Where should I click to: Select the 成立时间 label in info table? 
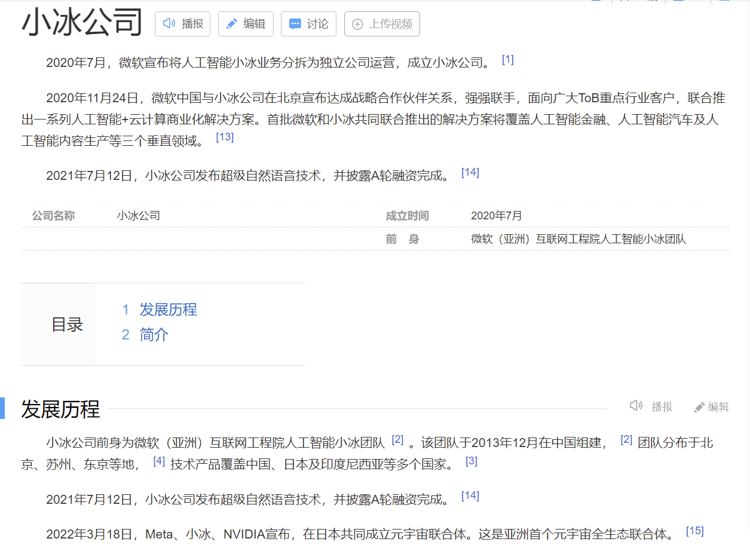(408, 216)
